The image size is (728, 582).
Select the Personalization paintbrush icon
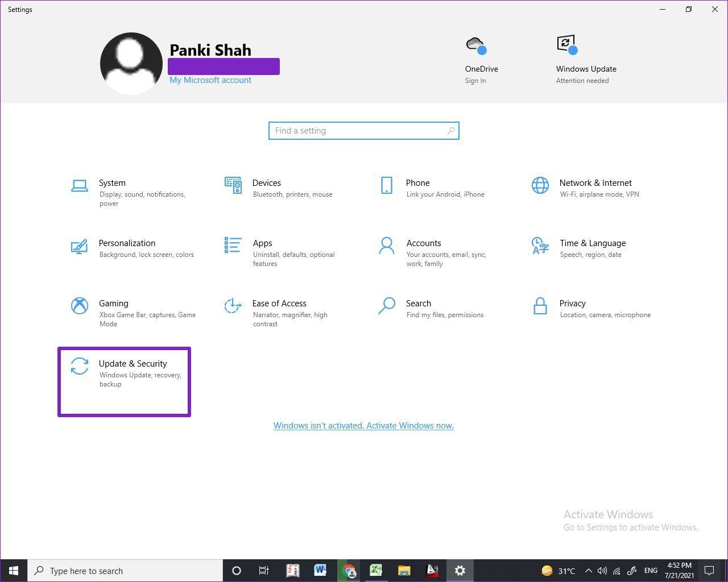pyautogui.click(x=79, y=246)
